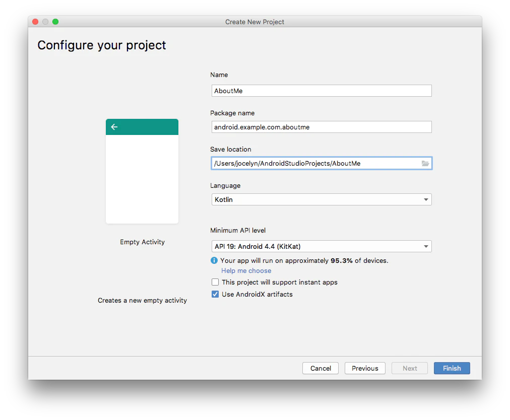510x420 pixels.
Task: Enable instant apps support checkbox
Action: click(215, 282)
